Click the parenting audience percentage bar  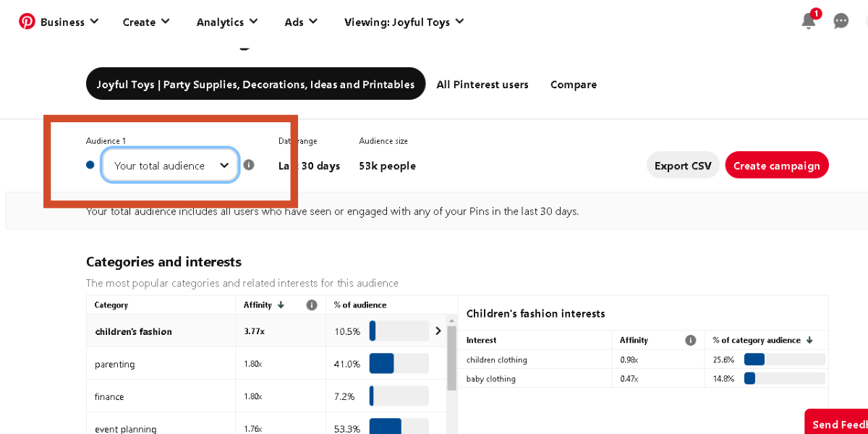pos(399,364)
